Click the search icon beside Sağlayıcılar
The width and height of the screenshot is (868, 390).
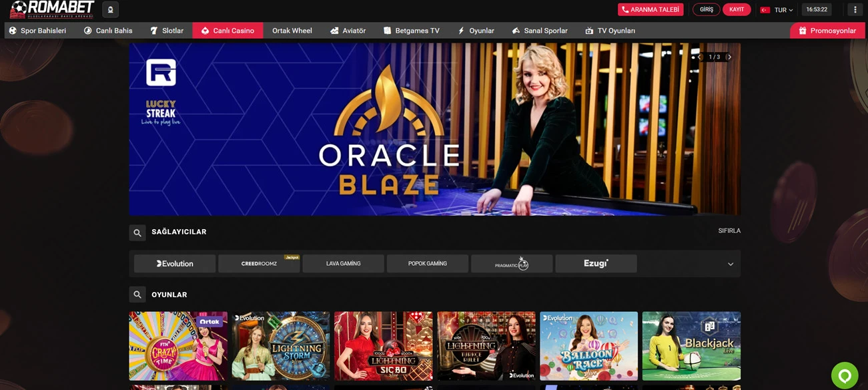coord(137,232)
